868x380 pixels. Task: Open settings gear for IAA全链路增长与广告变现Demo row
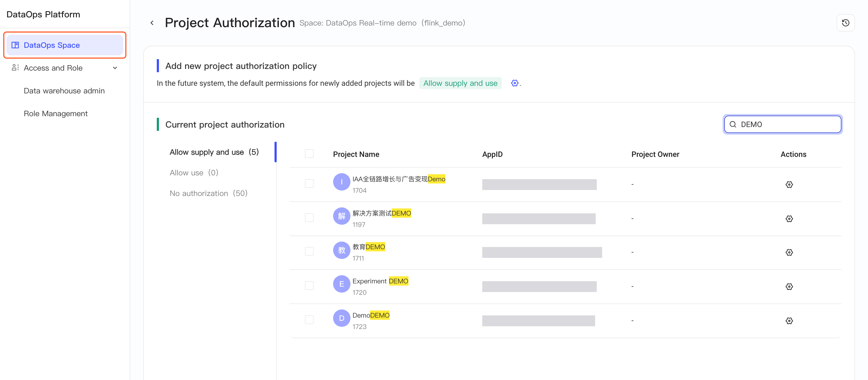pyautogui.click(x=789, y=185)
